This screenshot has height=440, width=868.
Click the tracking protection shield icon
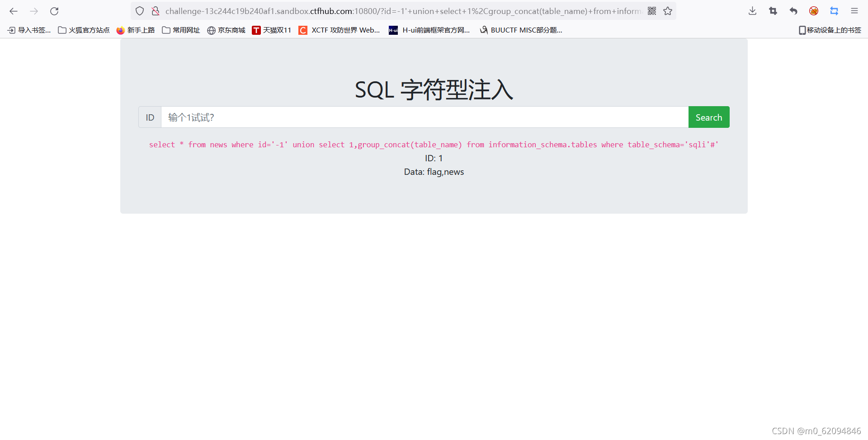[139, 11]
